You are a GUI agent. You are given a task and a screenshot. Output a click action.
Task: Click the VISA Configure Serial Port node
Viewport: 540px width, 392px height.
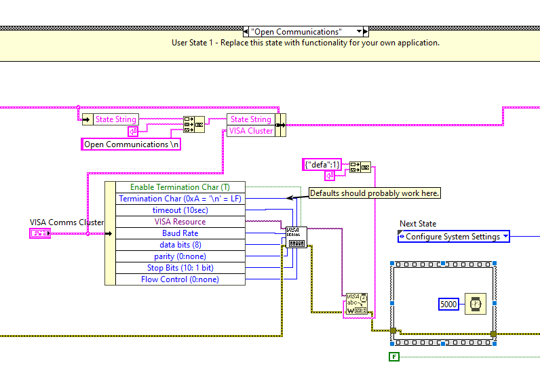pos(296,237)
